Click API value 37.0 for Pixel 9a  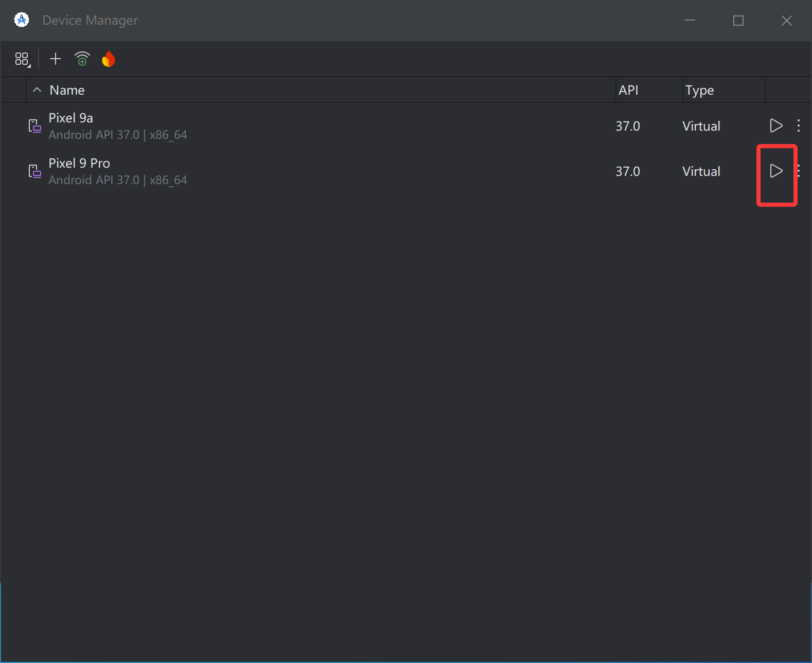(628, 126)
